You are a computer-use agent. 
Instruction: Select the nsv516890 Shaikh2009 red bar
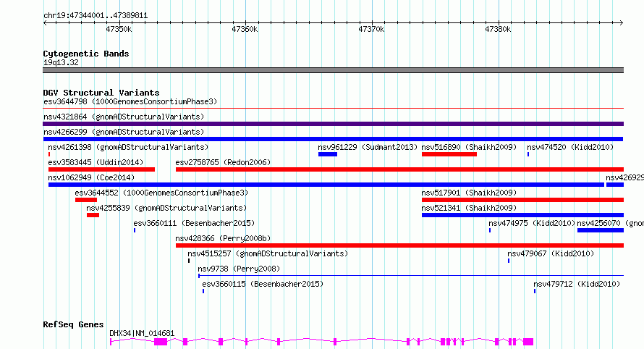[x=449, y=154]
